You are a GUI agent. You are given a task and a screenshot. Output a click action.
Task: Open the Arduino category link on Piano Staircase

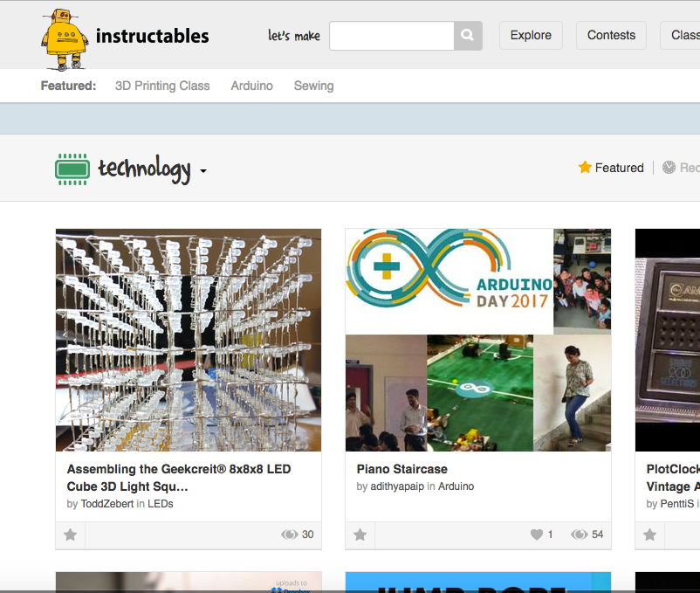(456, 486)
